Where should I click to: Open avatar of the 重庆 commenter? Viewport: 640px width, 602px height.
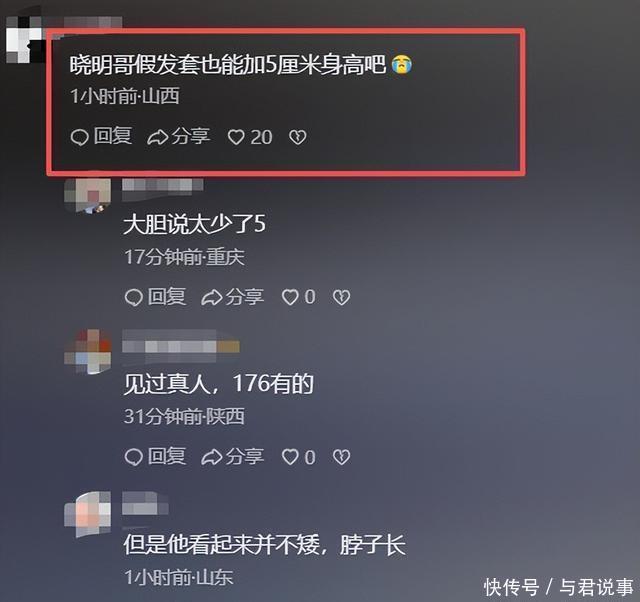tap(88, 195)
